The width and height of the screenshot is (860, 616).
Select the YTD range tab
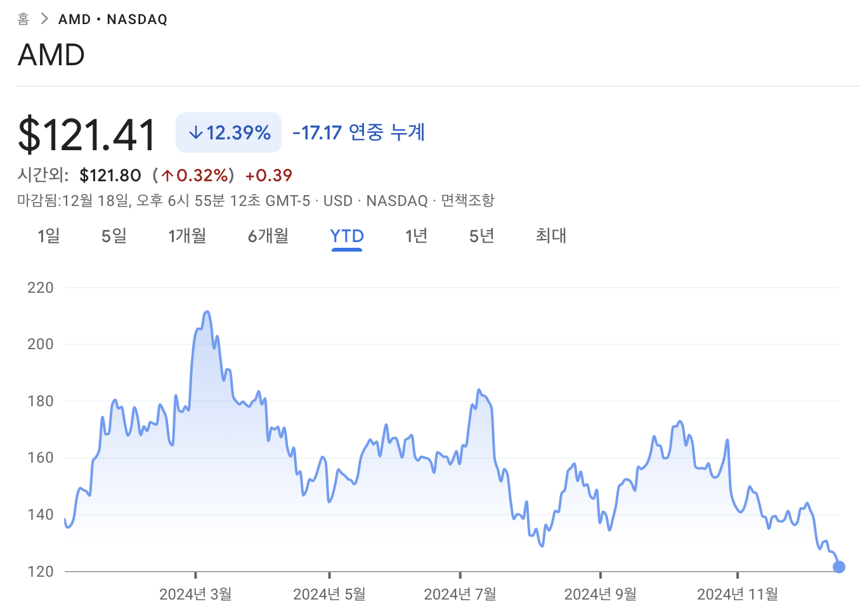347,236
